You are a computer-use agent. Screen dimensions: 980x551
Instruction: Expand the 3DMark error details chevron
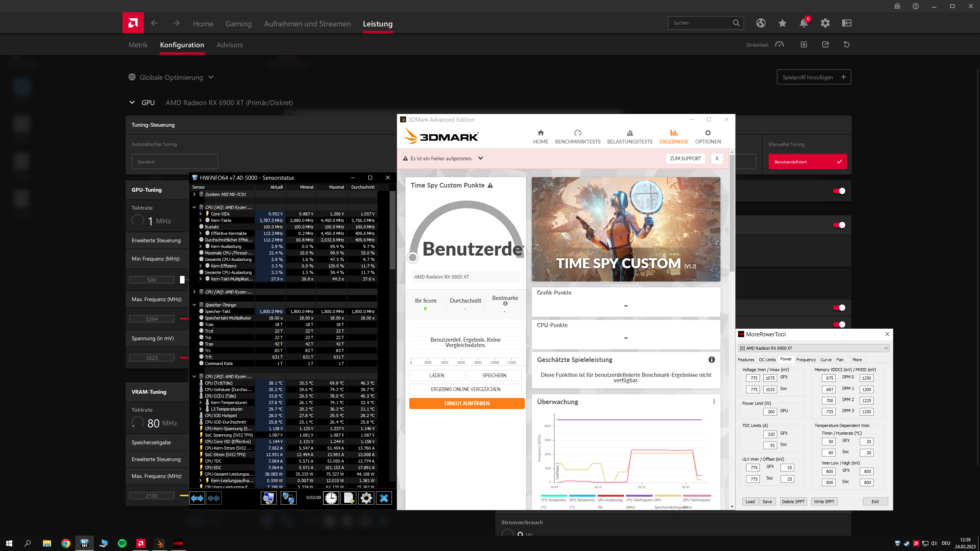(x=480, y=158)
